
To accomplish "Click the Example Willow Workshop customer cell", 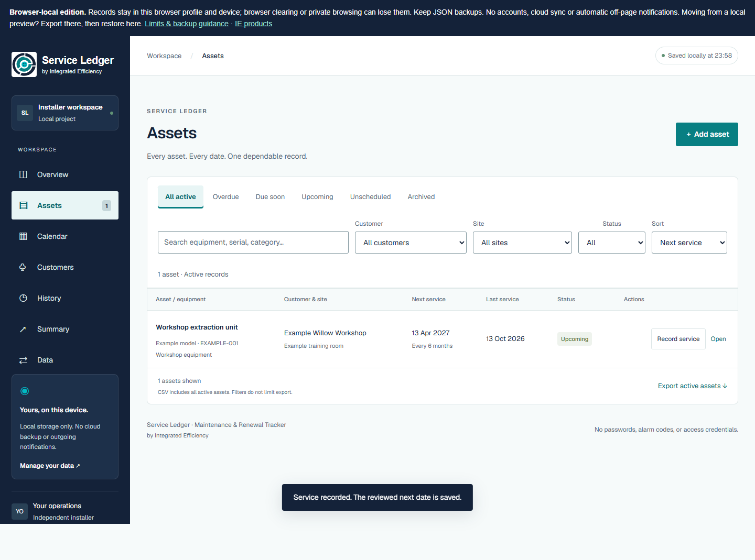I will (x=325, y=333).
